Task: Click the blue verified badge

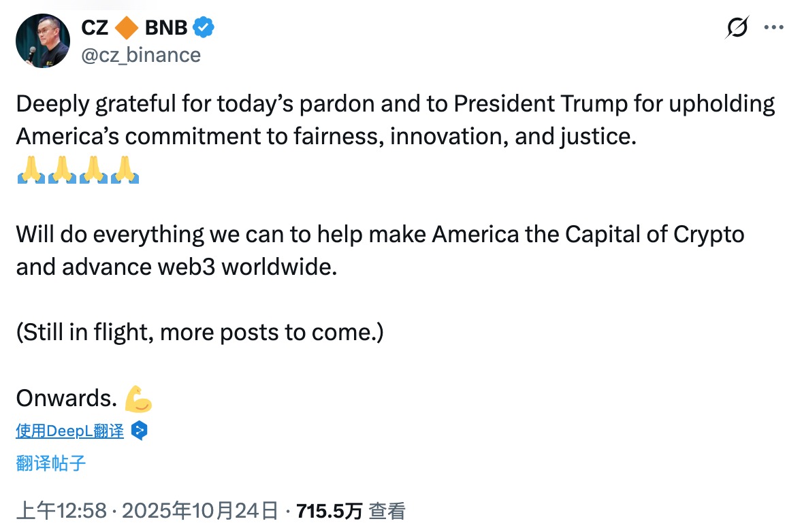Action: click(x=204, y=28)
